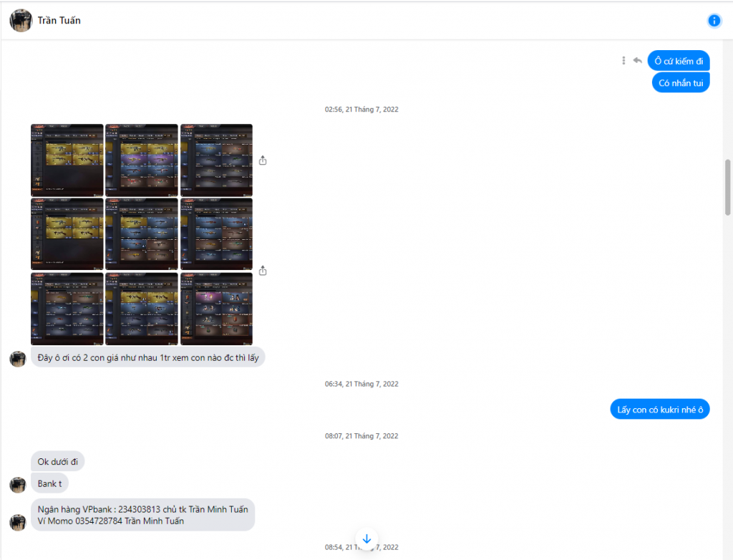The width and height of the screenshot is (733, 560).
Task: Select the 'Bank t' message bubble
Action: 49,483
